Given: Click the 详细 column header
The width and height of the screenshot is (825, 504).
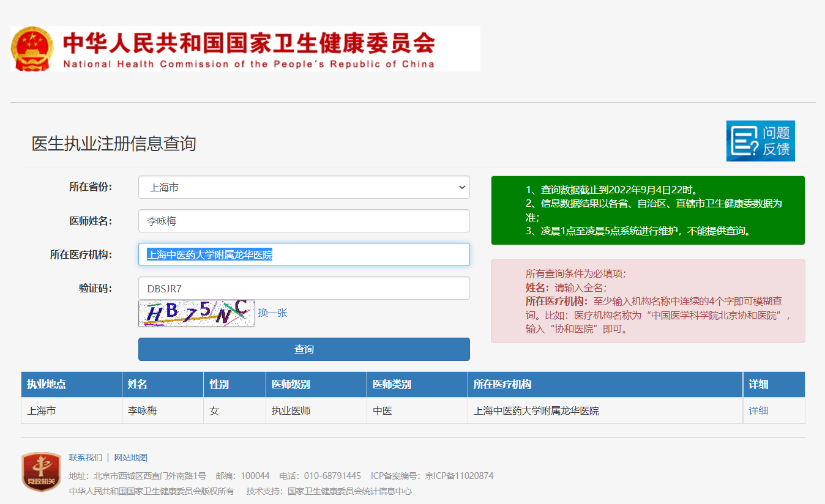Looking at the screenshot, I should click(774, 385).
